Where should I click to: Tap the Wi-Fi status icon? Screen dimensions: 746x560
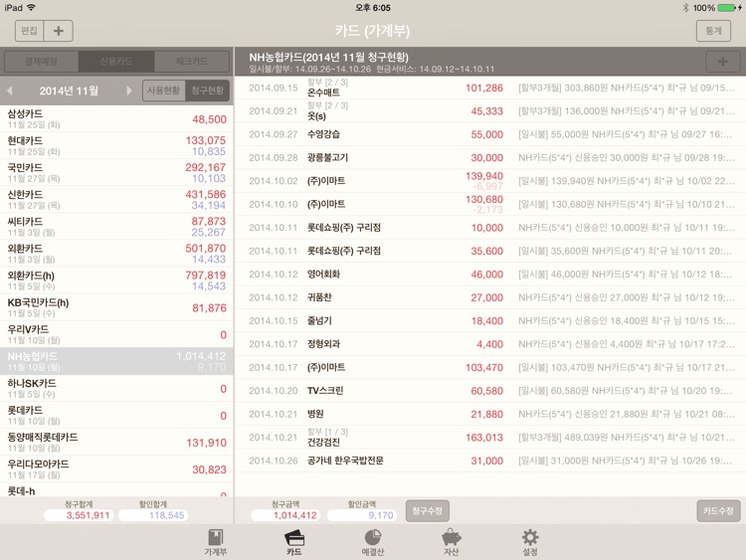pyautogui.click(x=32, y=8)
